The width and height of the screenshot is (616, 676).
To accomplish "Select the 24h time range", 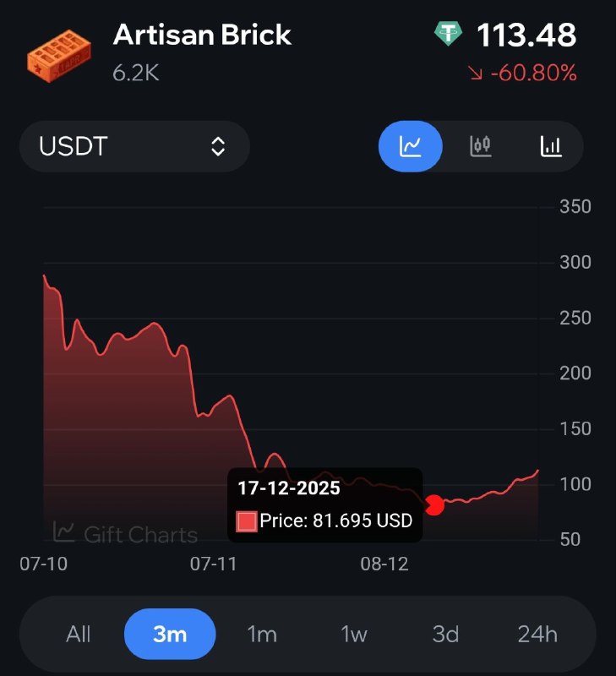I will (x=537, y=634).
